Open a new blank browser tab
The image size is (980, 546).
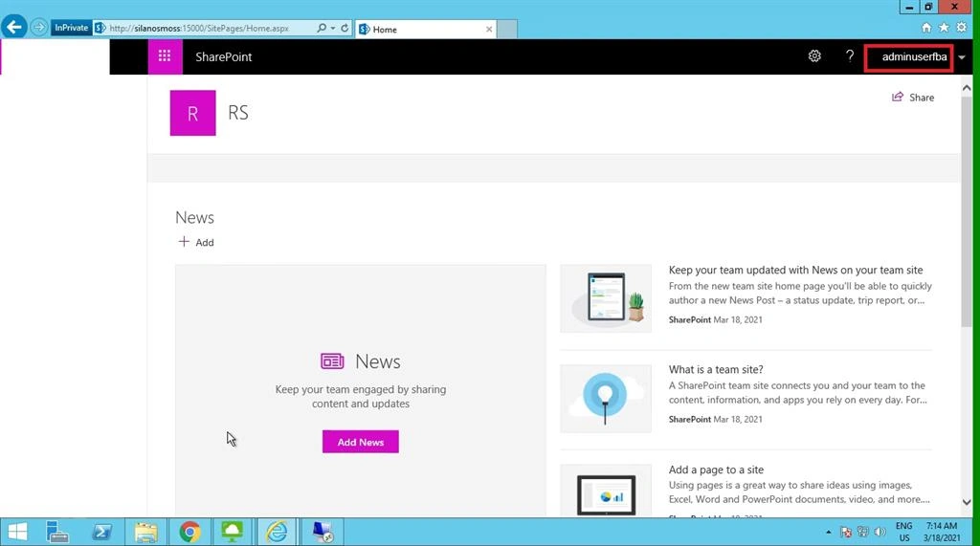click(x=507, y=30)
